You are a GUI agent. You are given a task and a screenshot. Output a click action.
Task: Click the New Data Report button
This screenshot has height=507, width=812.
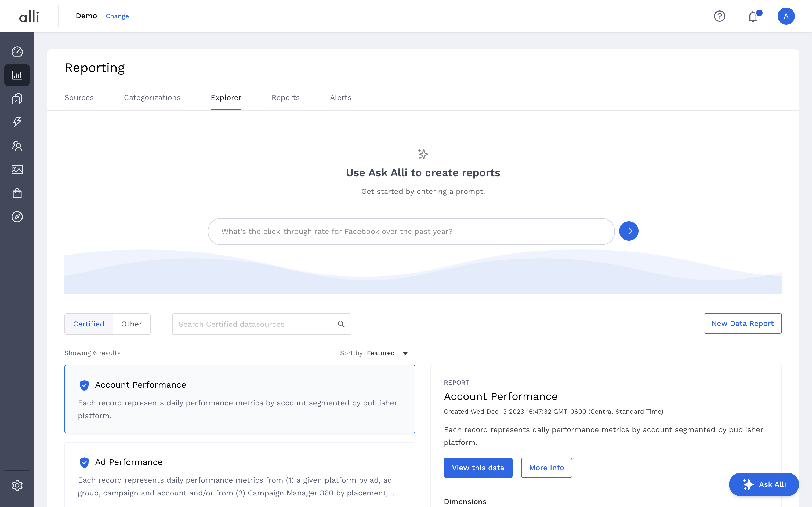tap(742, 324)
